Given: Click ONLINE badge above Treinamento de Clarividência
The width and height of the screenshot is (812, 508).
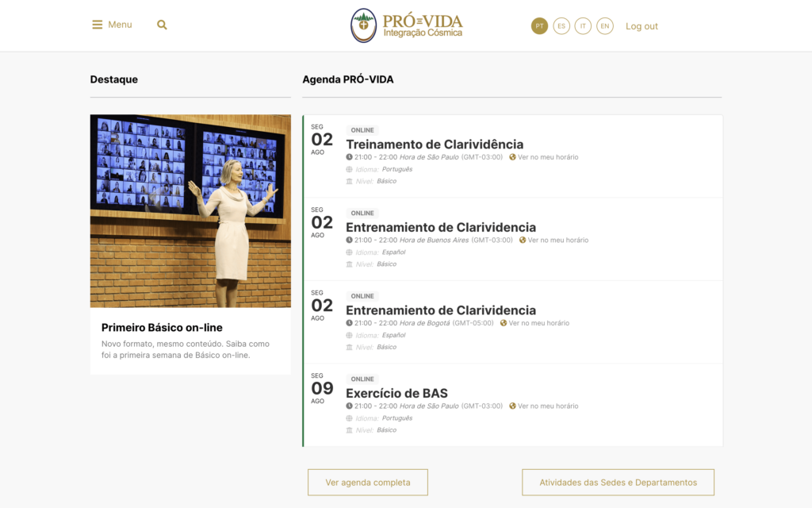Looking at the screenshot, I should (x=362, y=130).
